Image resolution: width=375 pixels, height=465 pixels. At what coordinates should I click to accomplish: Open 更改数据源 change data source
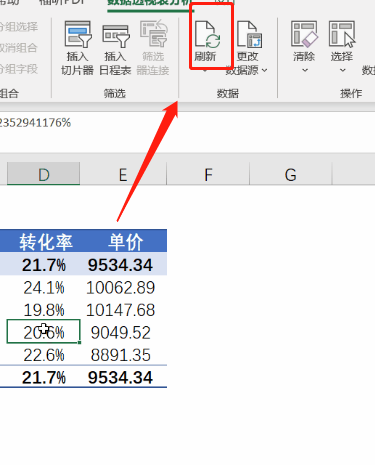pyautogui.click(x=247, y=47)
